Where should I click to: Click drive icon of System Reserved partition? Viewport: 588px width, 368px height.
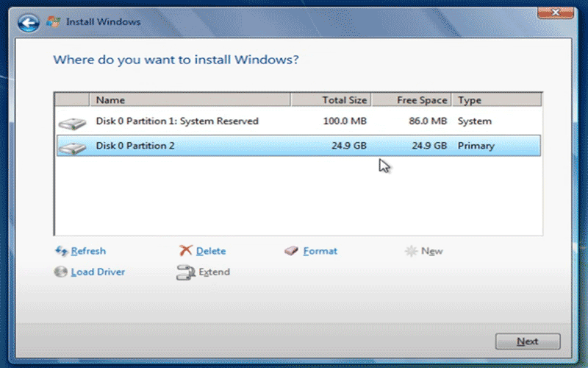(72, 123)
